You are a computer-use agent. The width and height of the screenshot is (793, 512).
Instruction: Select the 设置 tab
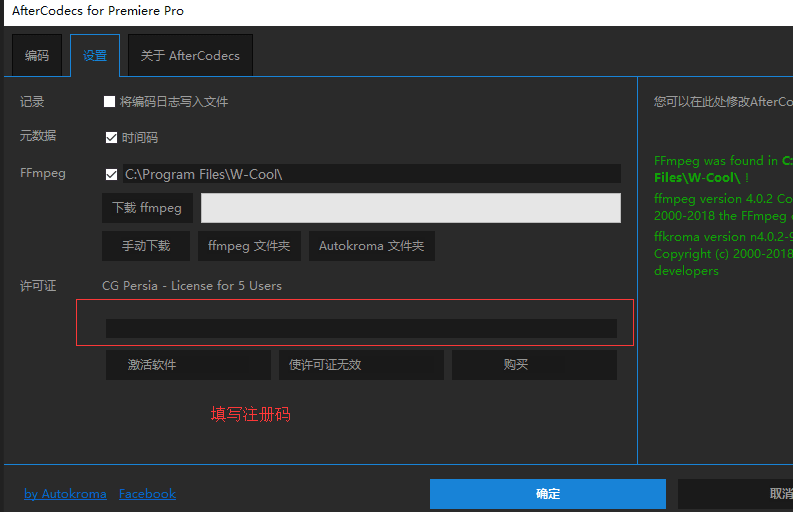[x=95, y=55]
